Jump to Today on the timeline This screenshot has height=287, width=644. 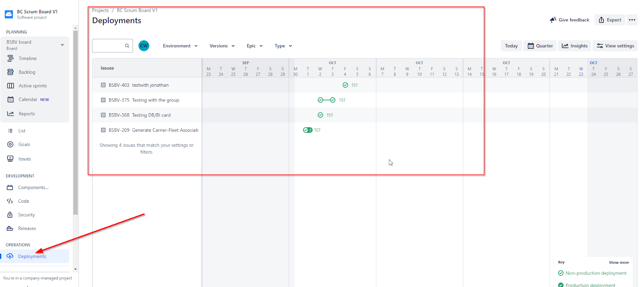[x=511, y=46]
